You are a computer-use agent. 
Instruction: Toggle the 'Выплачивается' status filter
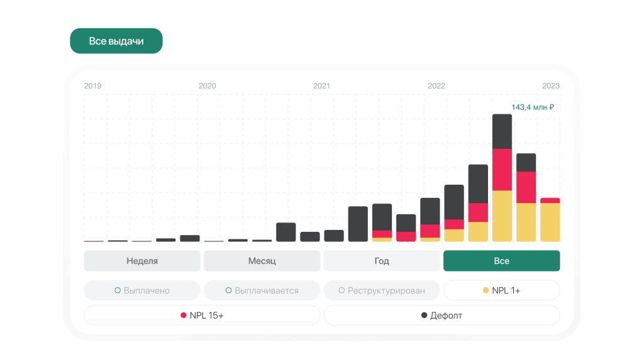(x=262, y=290)
